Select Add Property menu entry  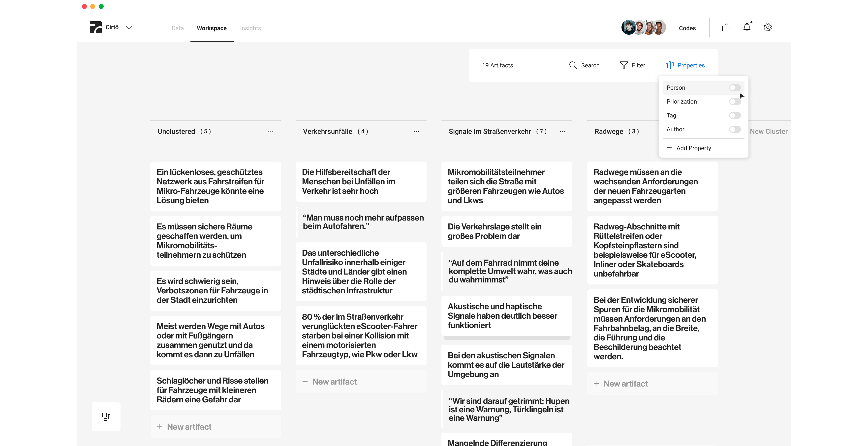click(x=704, y=148)
